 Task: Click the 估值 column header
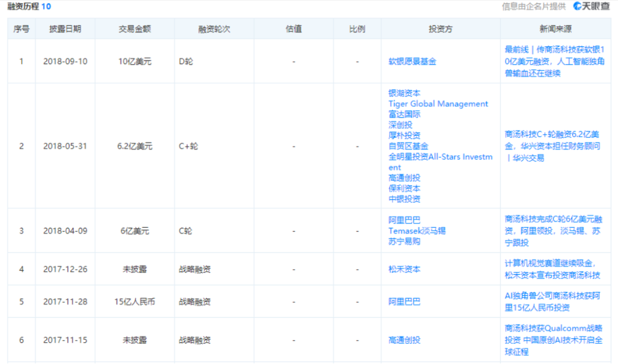tap(294, 29)
